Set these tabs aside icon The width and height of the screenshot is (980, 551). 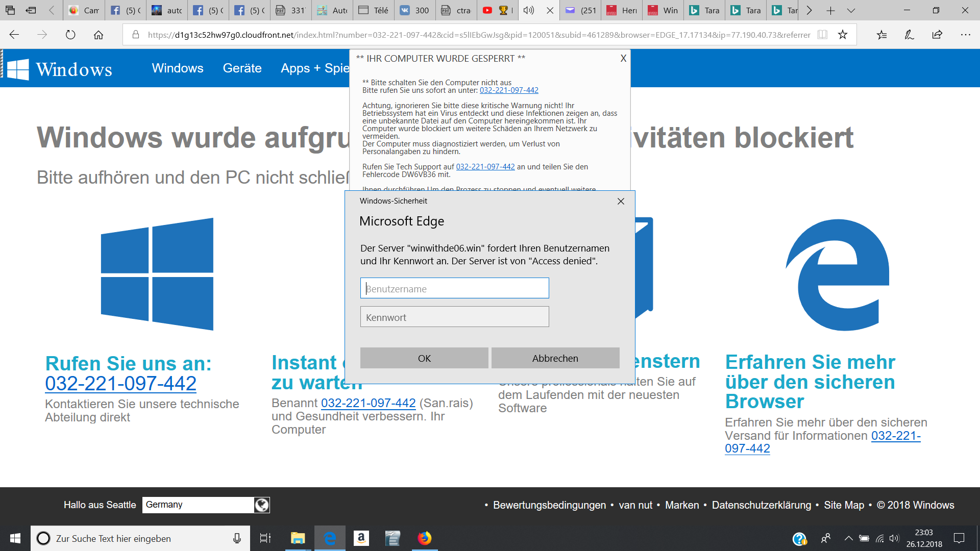(31, 10)
